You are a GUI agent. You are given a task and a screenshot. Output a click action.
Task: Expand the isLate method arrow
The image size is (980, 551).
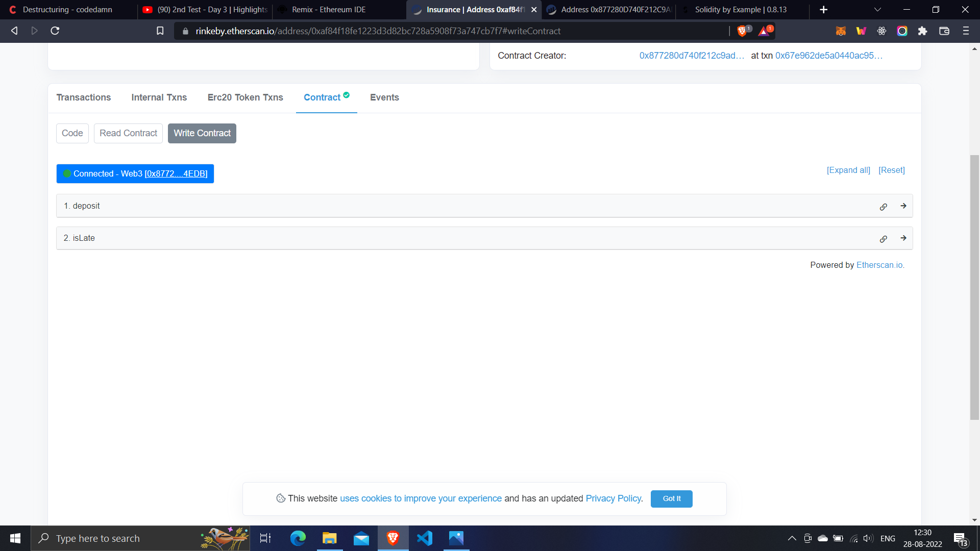[903, 238]
